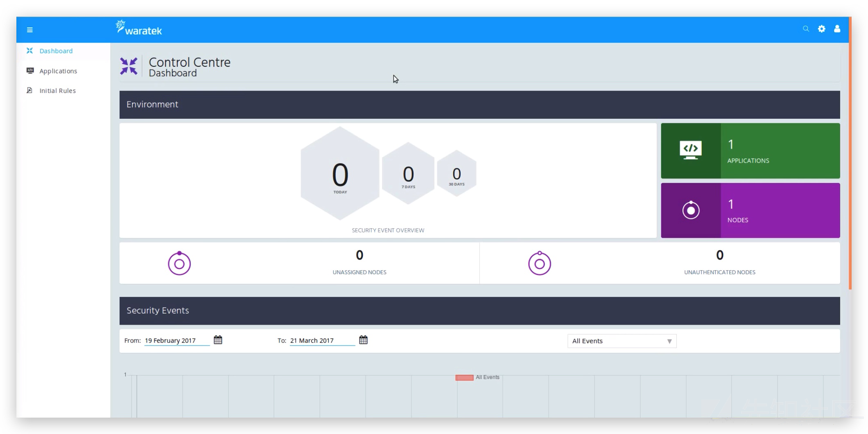Open search via magnifier icon
The image size is (868, 434).
pos(806,29)
